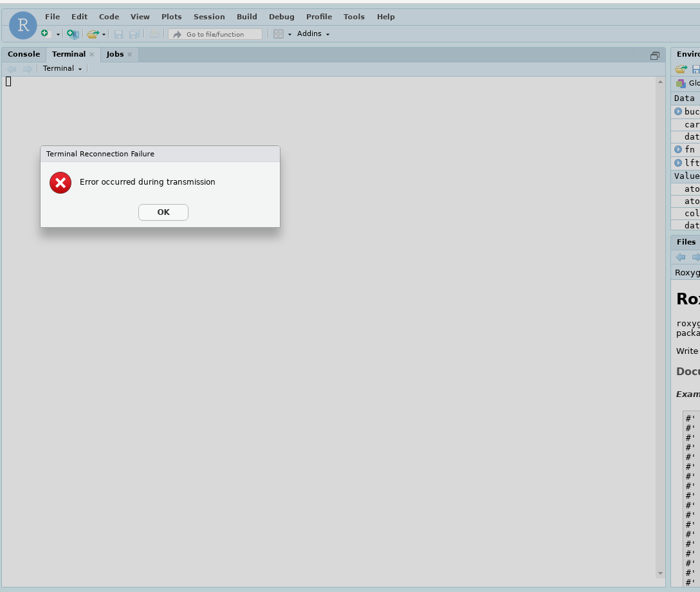The height and width of the screenshot is (592, 700).
Task: Click the Save current document icon
Action: click(119, 33)
